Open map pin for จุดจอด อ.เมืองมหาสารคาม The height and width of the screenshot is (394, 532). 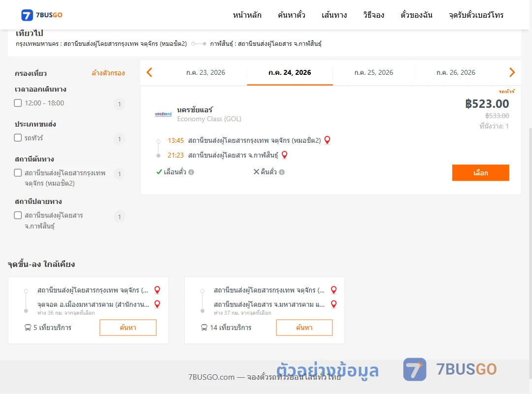[x=157, y=304]
